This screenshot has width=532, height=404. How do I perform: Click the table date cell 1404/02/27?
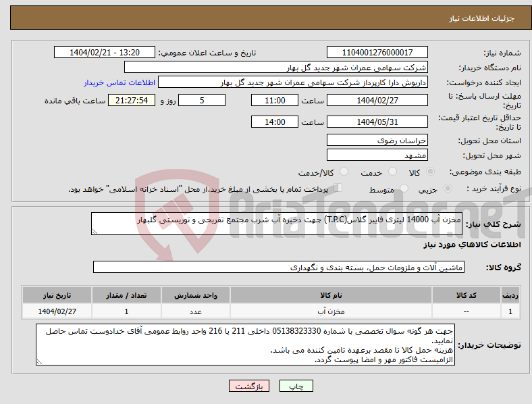pos(57,311)
